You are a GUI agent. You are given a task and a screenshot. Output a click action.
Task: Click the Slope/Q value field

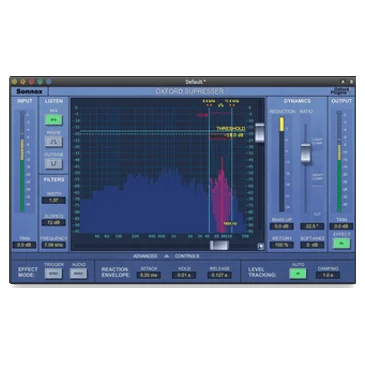(x=54, y=222)
